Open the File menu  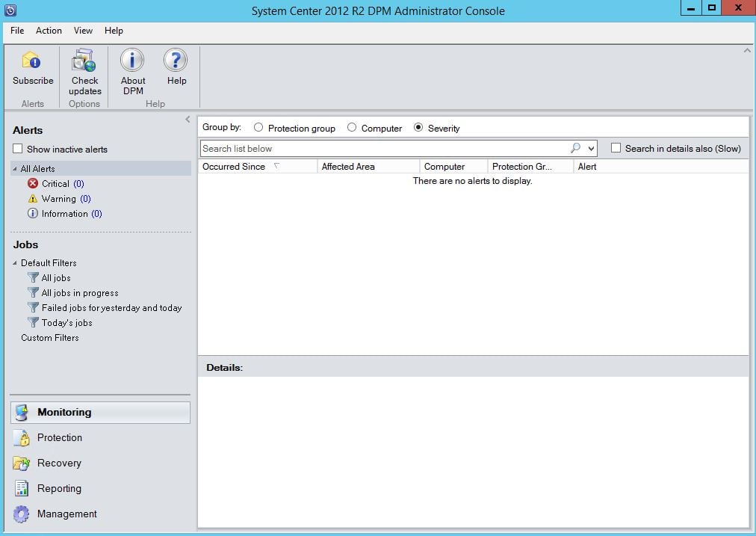click(x=17, y=31)
